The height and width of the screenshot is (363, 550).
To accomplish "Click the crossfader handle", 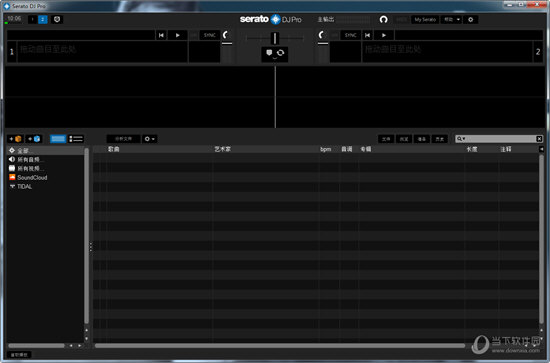I will [x=275, y=38].
